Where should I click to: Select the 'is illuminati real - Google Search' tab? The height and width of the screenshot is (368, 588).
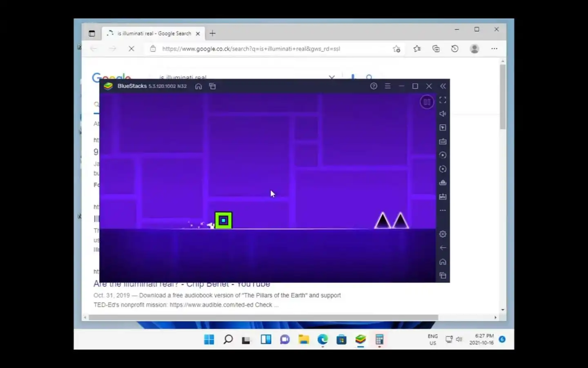pyautogui.click(x=153, y=34)
